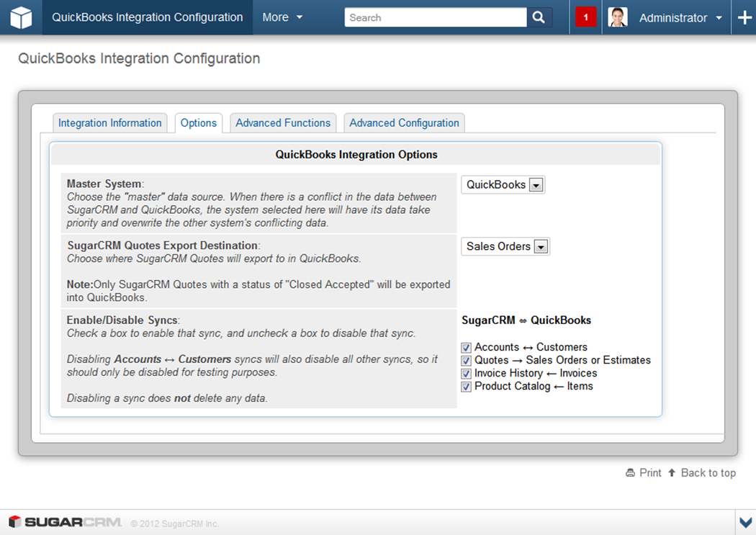756x535 pixels.
Task: Click the SugarCRM footer logo
Action: [x=65, y=522]
